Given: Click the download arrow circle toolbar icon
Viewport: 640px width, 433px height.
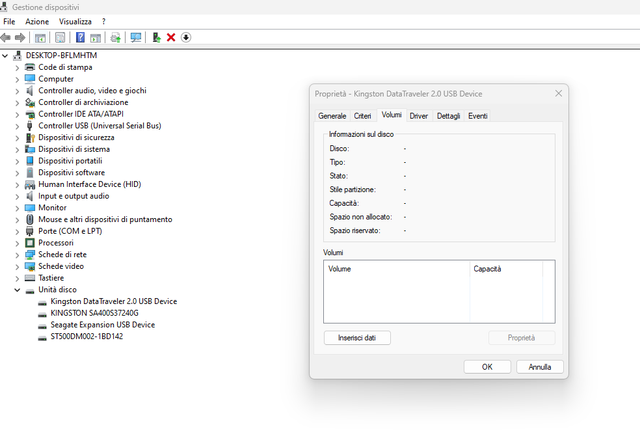Looking at the screenshot, I should coord(186,37).
